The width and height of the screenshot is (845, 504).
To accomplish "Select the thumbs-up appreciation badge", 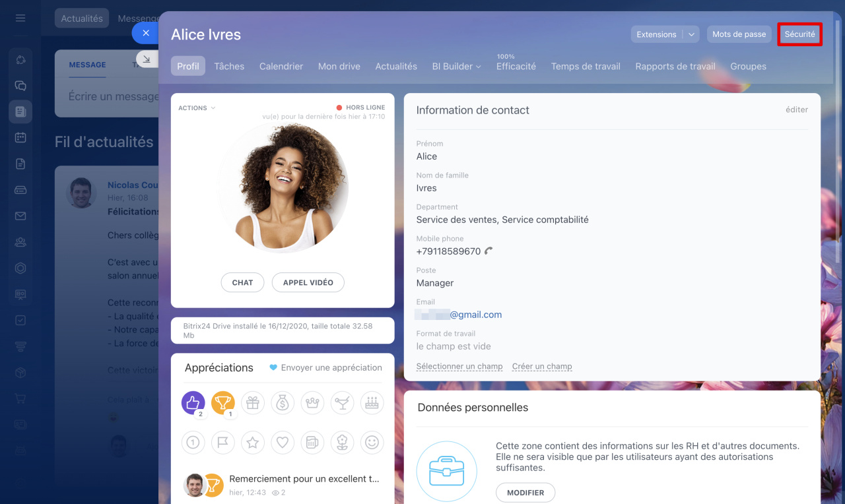I will [193, 403].
